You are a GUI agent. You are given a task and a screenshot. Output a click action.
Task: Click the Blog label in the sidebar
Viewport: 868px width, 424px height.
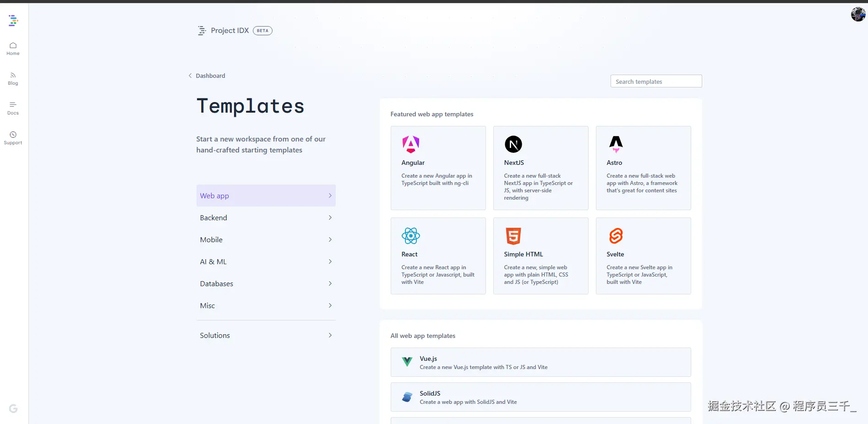point(13,83)
